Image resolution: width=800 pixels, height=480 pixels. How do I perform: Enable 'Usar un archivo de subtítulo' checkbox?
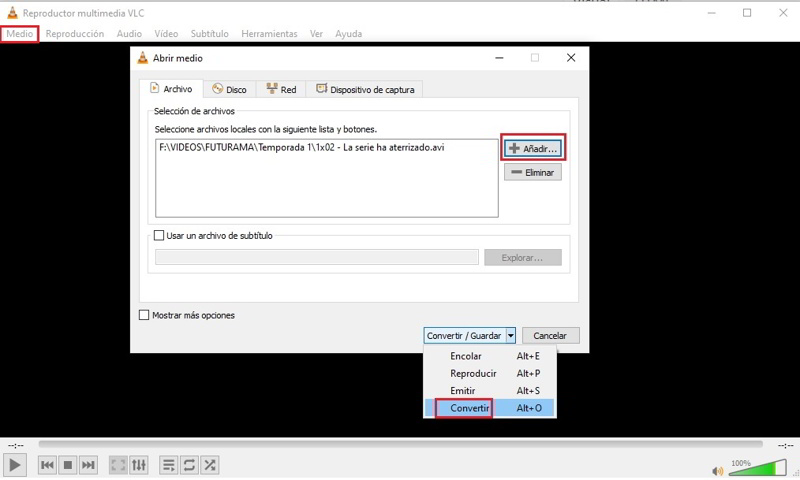coord(160,236)
